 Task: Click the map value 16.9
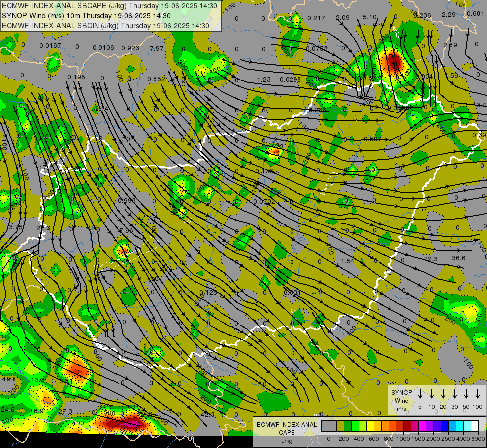tap(37, 411)
